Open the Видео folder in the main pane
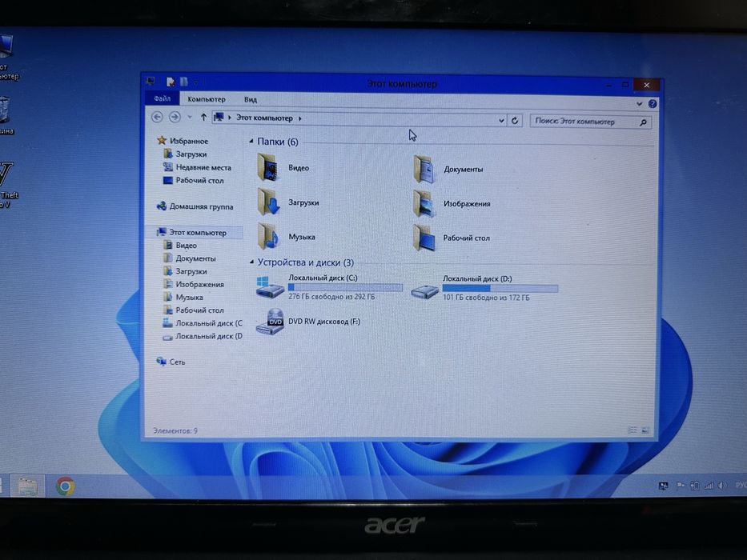The width and height of the screenshot is (747, 560). point(283,168)
